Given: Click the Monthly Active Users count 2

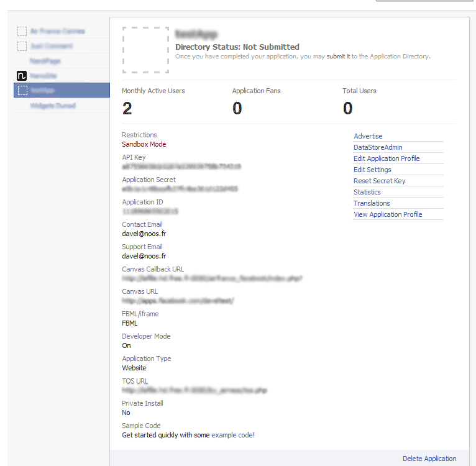Looking at the screenshot, I should 127,108.
